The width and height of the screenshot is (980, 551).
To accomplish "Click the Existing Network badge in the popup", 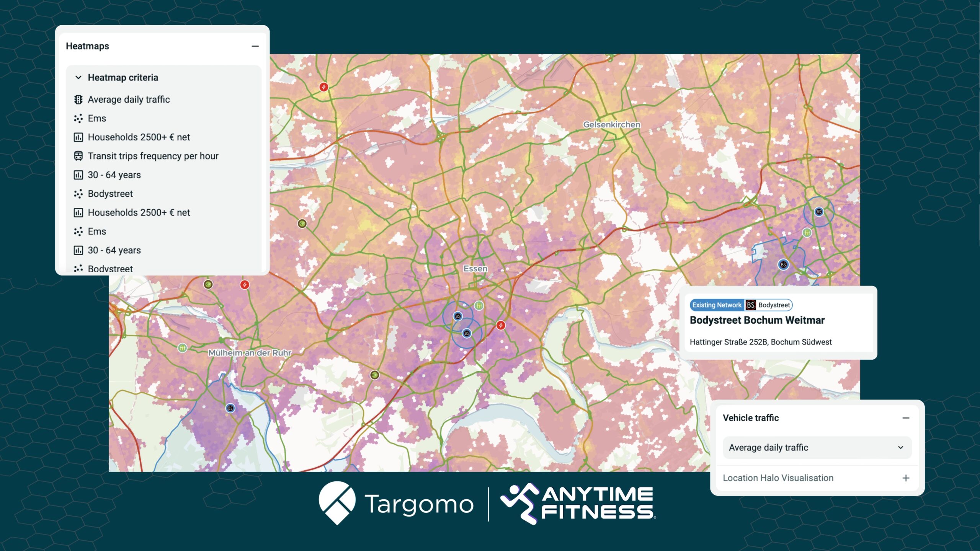I will 717,305.
